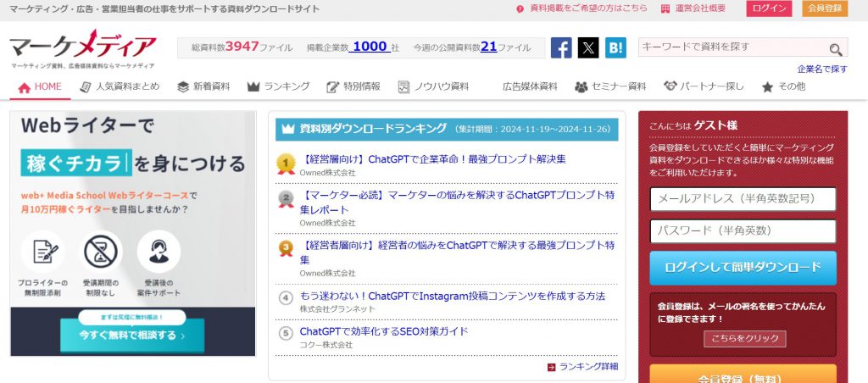Screen dimensions: 868x383
Task: Open ランキング menu item
Action: (x=278, y=87)
